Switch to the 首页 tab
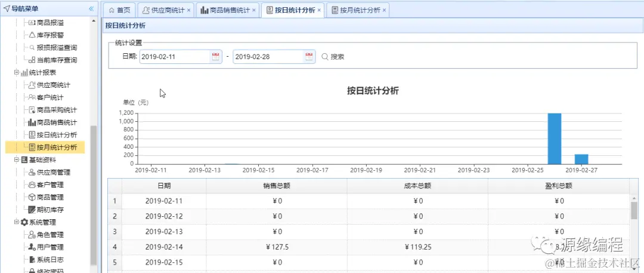Image resolution: width=644 pixels, height=273 pixels. click(x=119, y=10)
